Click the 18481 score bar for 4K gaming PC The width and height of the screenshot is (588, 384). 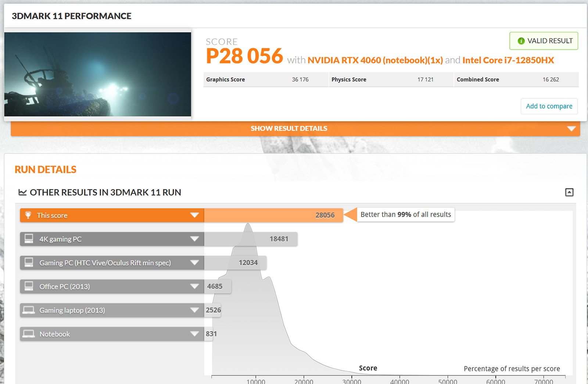[251, 239]
